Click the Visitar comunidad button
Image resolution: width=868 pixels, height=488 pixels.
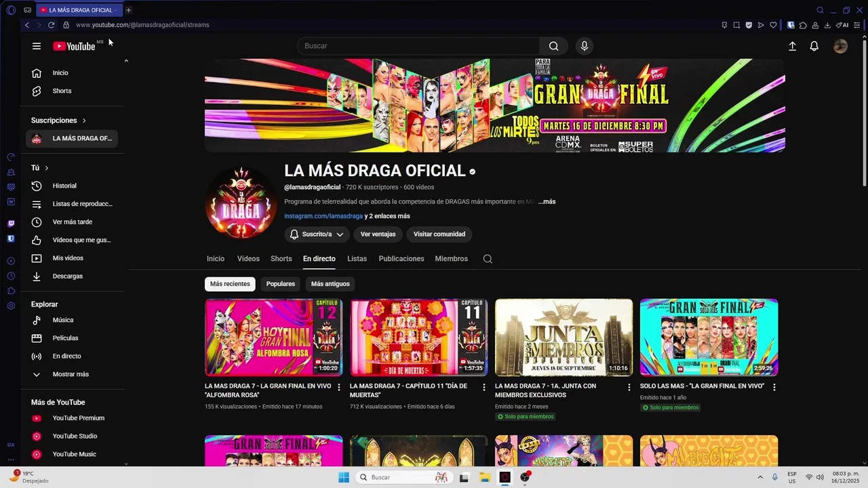[439, 234]
